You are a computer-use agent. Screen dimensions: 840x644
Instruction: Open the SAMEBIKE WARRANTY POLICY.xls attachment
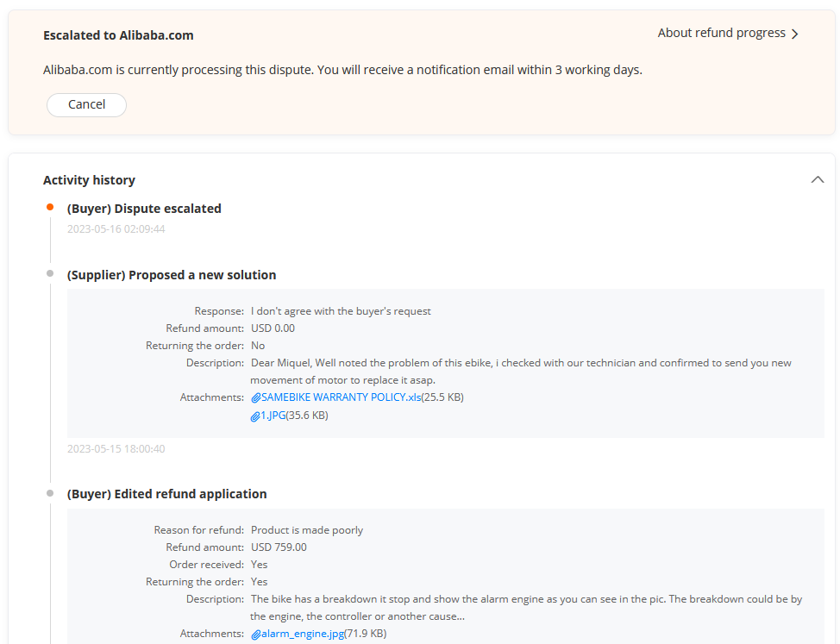click(342, 397)
